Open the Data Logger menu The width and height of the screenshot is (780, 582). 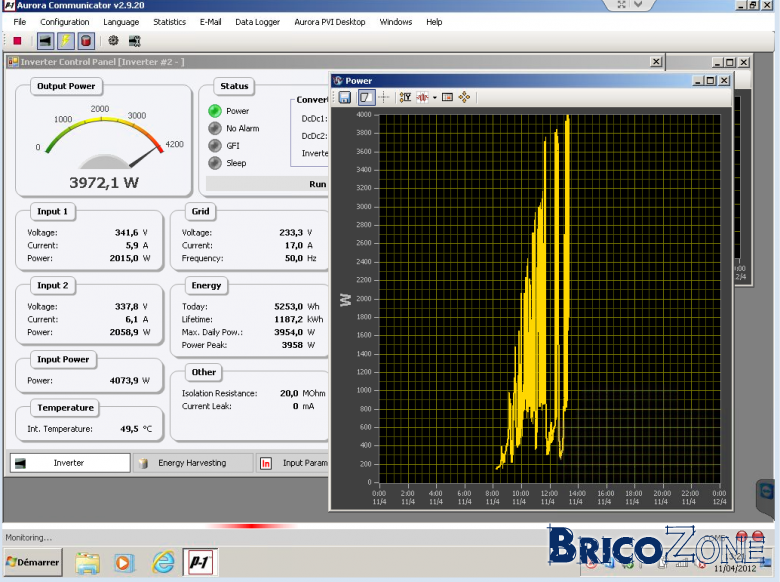coord(257,22)
